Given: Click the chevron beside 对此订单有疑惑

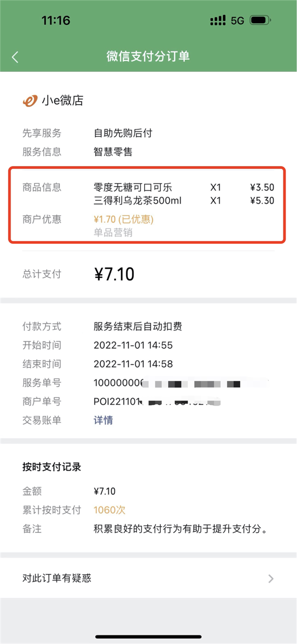Looking at the screenshot, I should 270,578.
